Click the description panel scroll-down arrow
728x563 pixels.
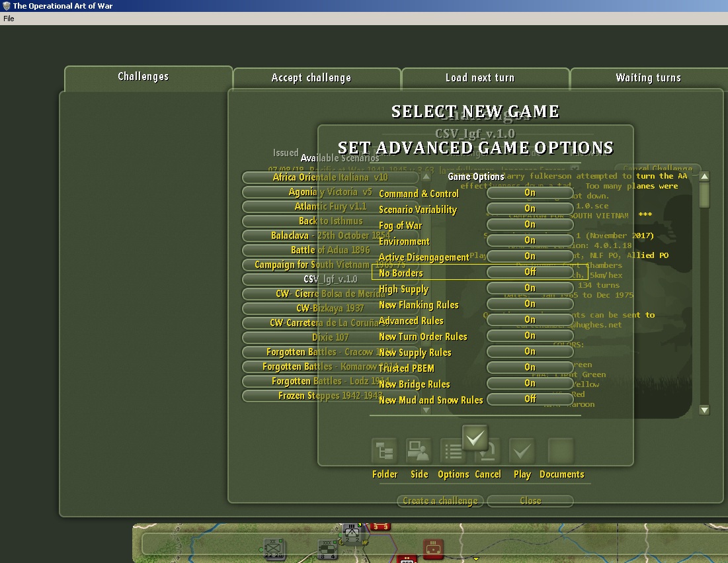(704, 410)
